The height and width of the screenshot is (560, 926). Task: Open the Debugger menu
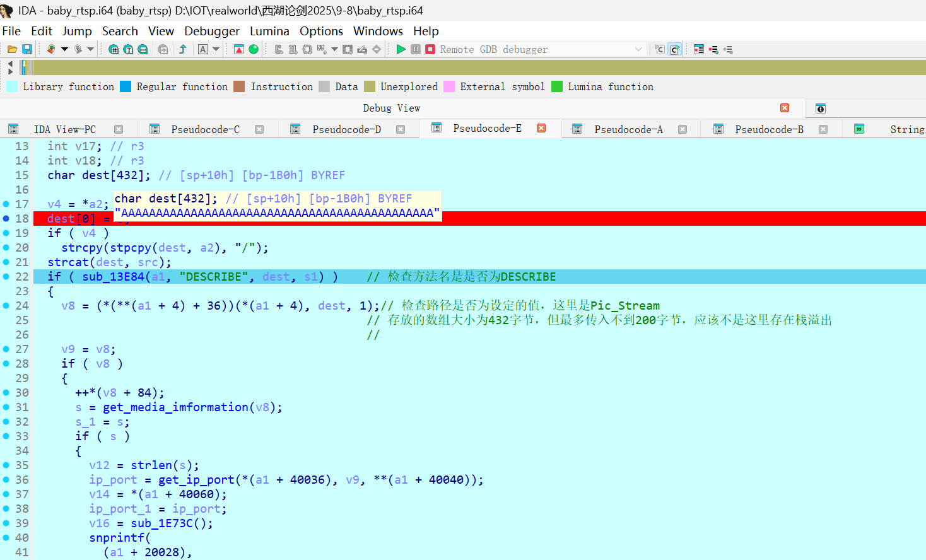point(211,31)
